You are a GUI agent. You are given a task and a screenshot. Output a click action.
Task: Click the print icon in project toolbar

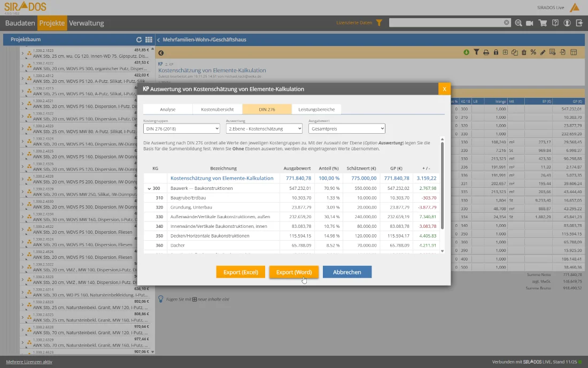[486, 52]
